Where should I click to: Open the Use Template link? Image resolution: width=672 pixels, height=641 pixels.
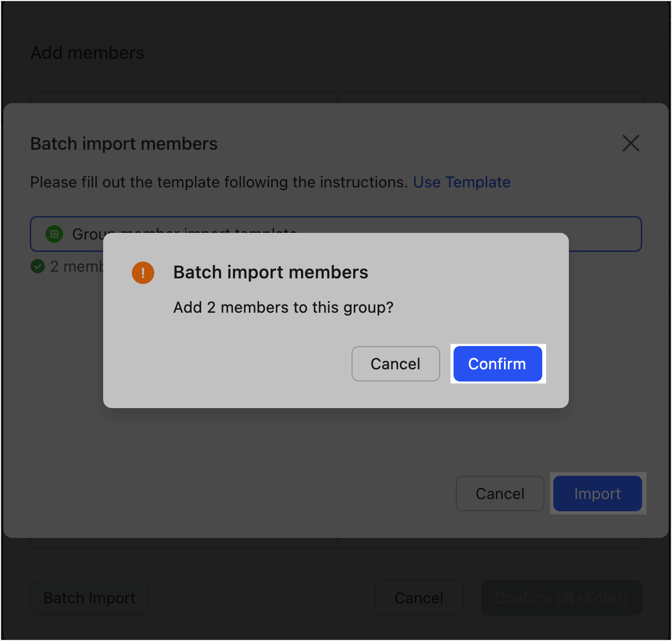pos(461,182)
